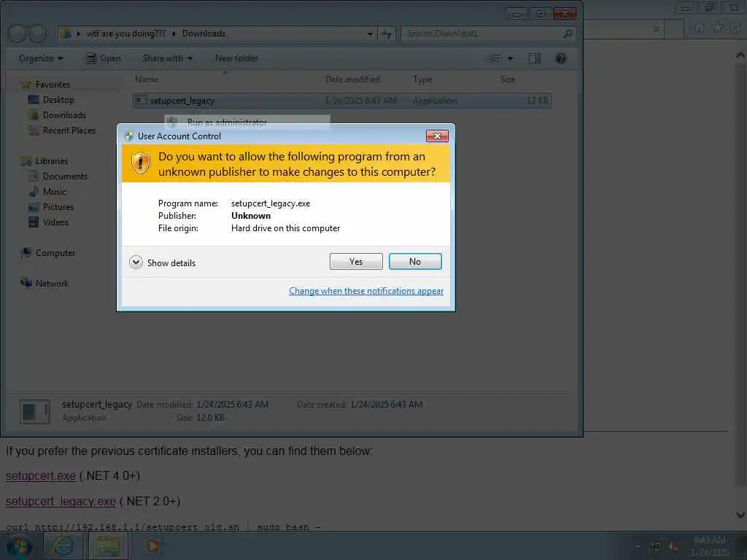
Task: Open Windows Media Player taskbar icon
Action: [153, 546]
